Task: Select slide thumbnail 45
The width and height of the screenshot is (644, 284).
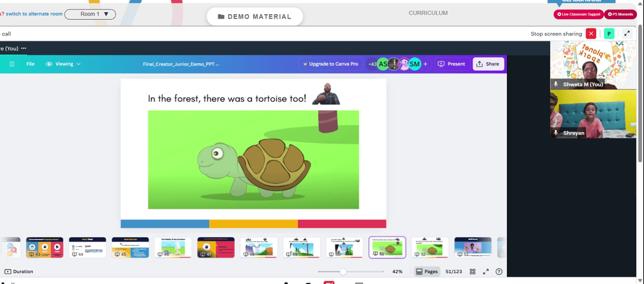Action: [x=130, y=247]
